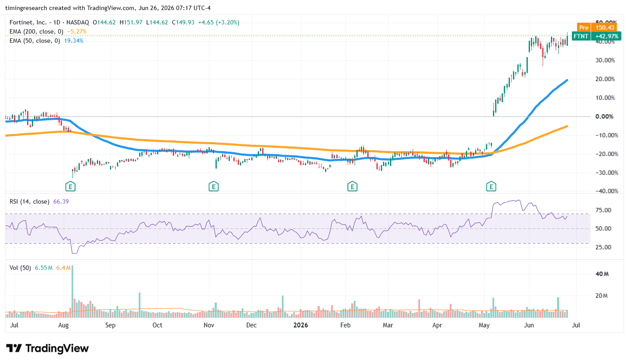Click the RSI 75.00 scale label

604,210
